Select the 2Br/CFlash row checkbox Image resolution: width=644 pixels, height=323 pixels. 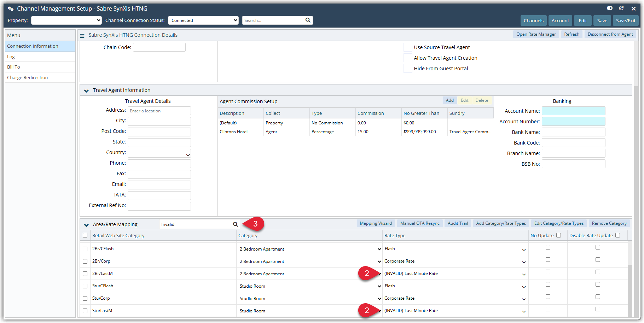(x=85, y=249)
